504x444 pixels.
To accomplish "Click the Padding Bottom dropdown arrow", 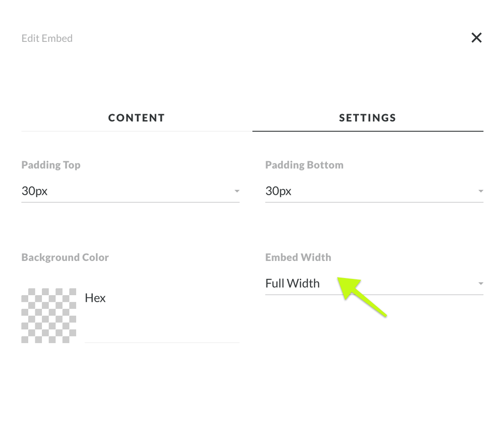I will [480, 191].
